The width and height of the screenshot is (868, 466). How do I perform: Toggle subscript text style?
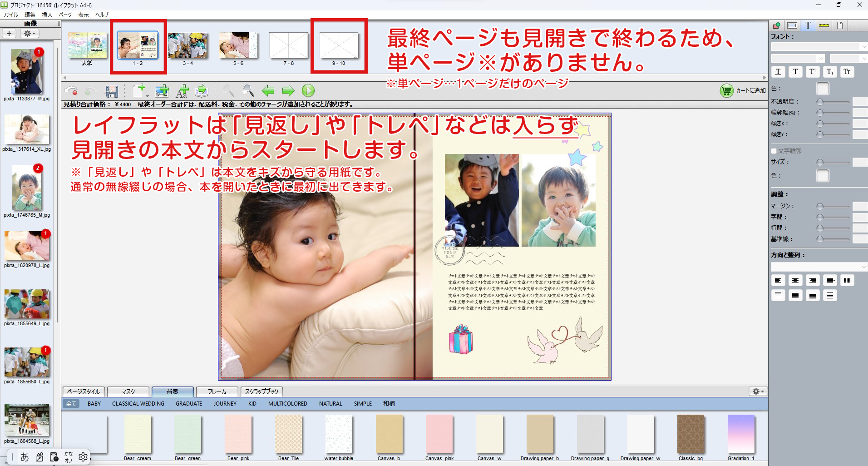[830, 72]
